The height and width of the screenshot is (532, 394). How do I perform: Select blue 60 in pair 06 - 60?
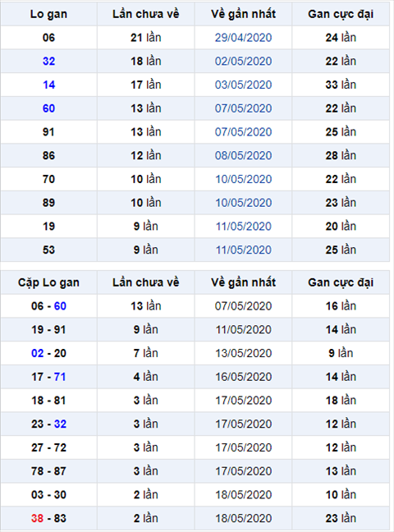60,305
